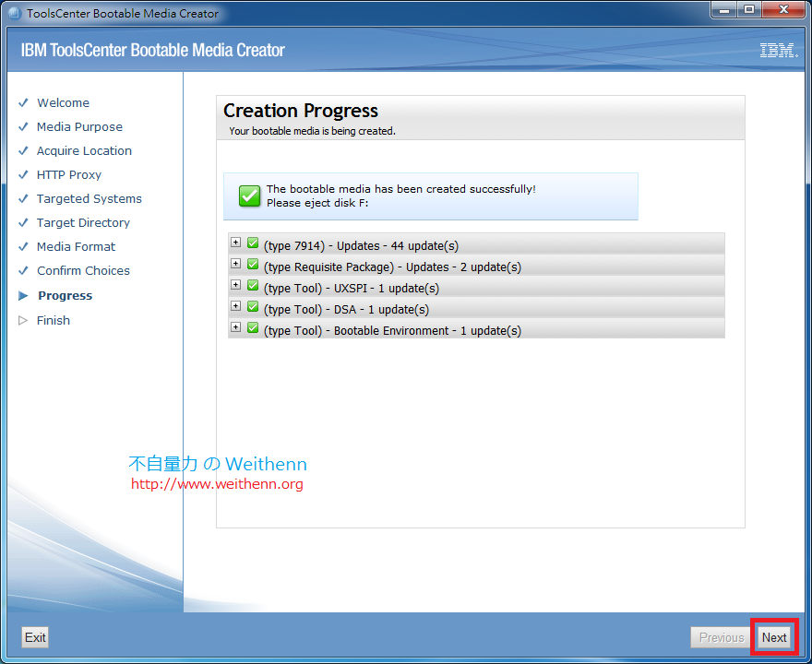The image size is (812, 664).
Task: Click the Exit button
Action: pos(35,637)
